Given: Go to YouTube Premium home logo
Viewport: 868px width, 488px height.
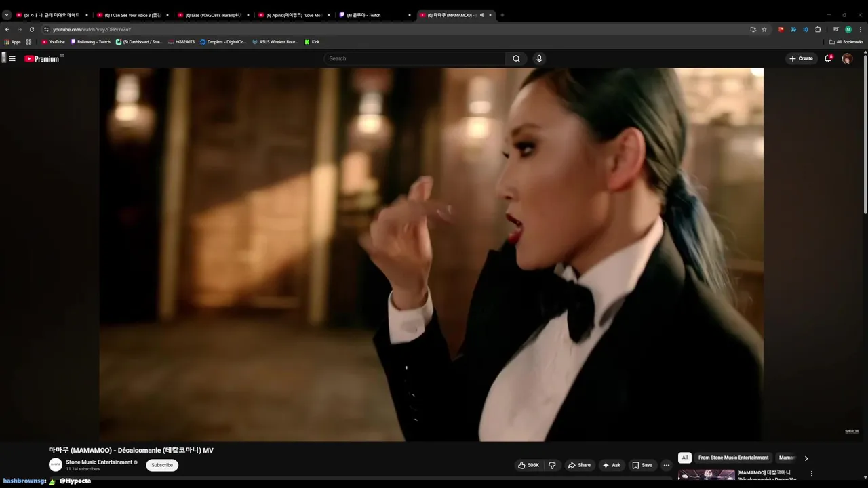Looking at the screenshot, I should (x=43, y=59).
